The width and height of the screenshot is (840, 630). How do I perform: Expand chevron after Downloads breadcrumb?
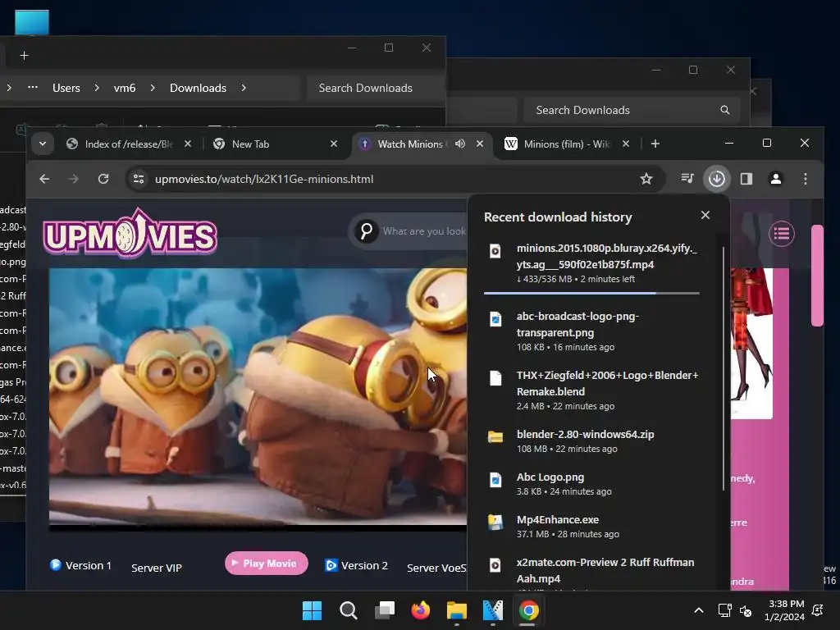point(244,87)
